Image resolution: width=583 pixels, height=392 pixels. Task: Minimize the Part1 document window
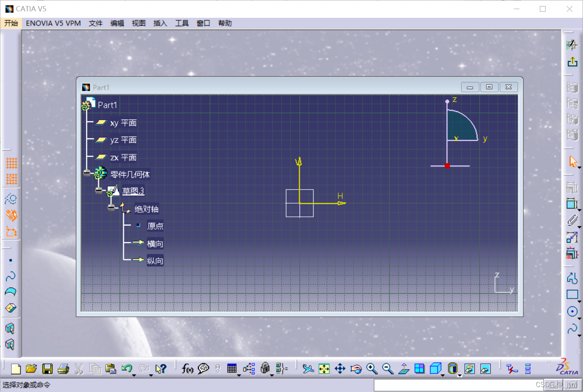470,87
